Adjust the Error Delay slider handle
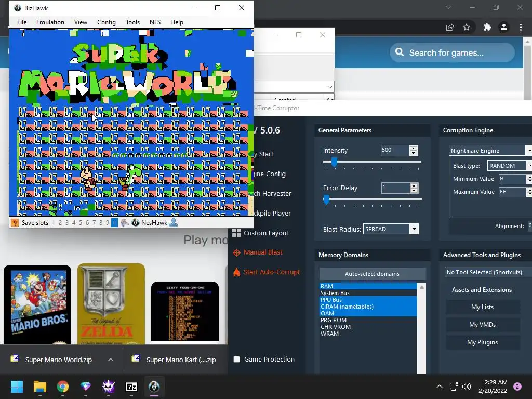 tap(326, 199)
